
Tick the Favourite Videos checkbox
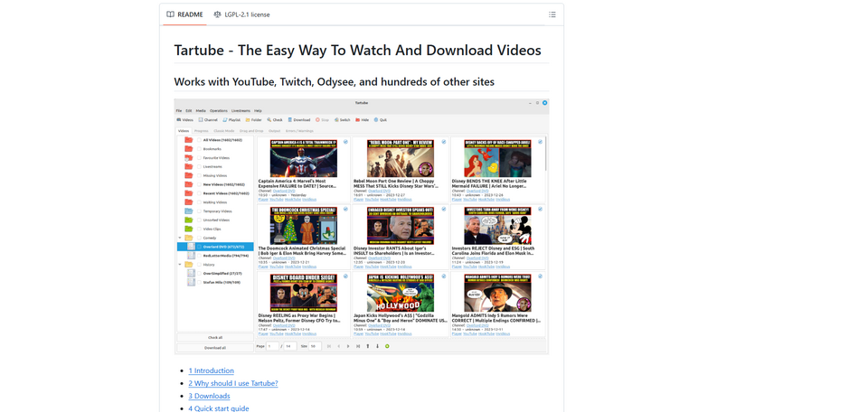click(199, 157)
